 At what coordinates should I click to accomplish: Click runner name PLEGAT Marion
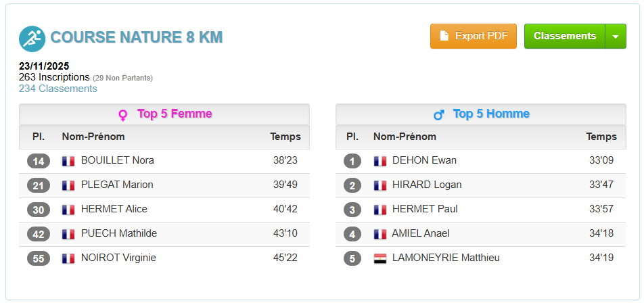pyautogui.click(x=117, y=185)
